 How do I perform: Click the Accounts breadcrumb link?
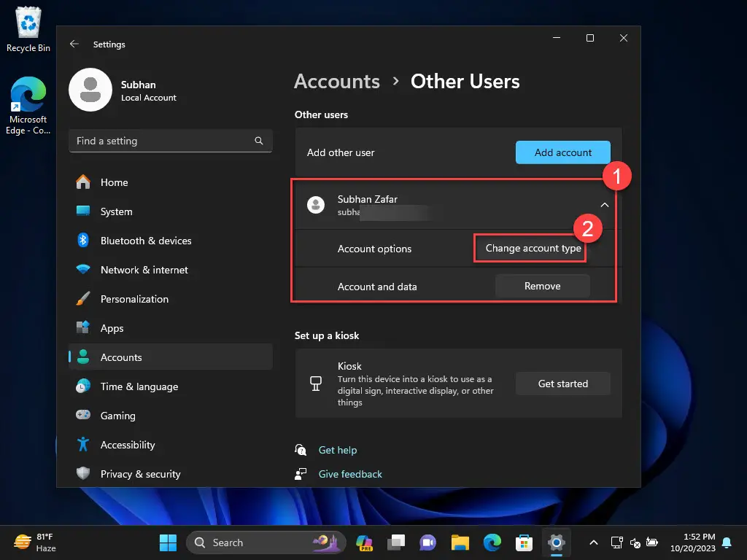pos(337,82)
